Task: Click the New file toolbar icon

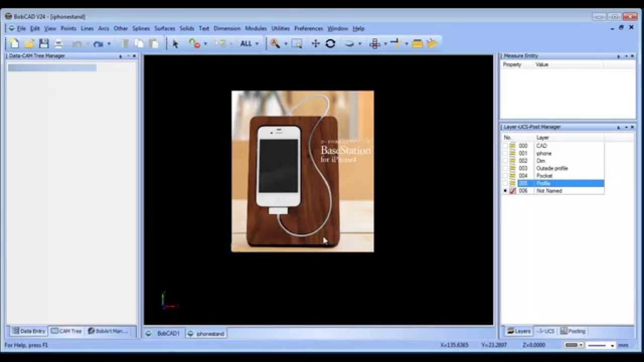Action: click(14, 44)
